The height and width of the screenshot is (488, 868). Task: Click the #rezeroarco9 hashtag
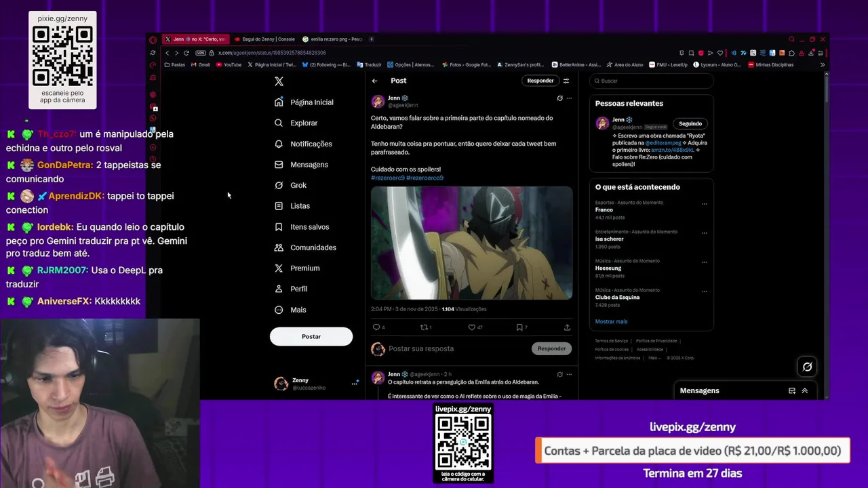425,178
